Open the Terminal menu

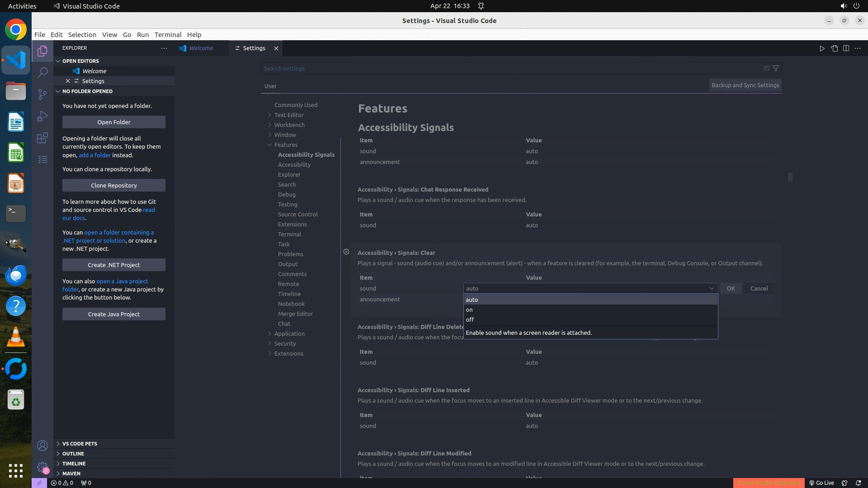point(168,35)
